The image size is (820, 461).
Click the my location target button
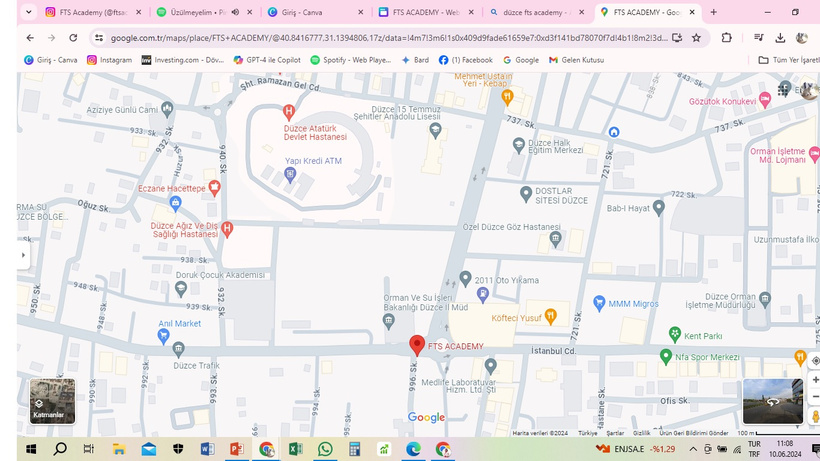(815, 360)
